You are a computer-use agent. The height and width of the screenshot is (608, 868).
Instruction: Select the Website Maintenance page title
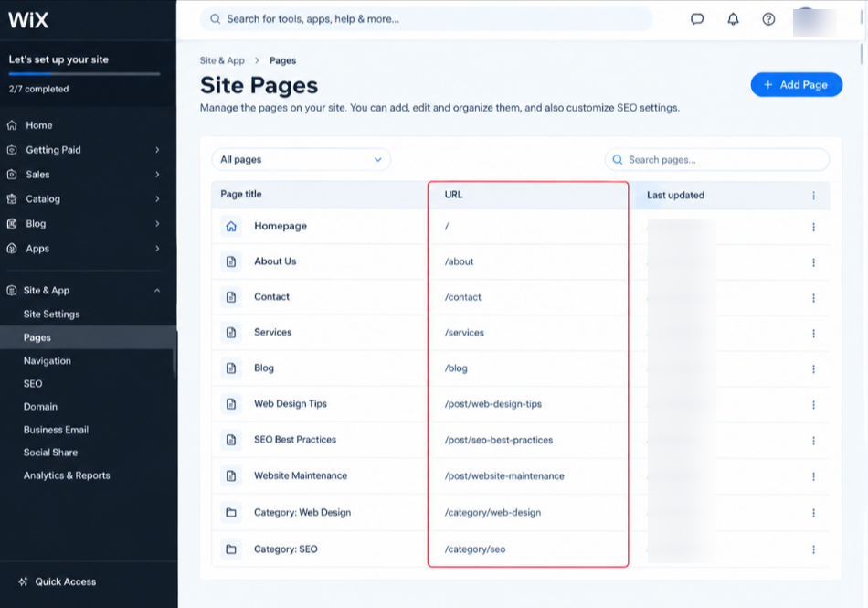pos(301,475)
